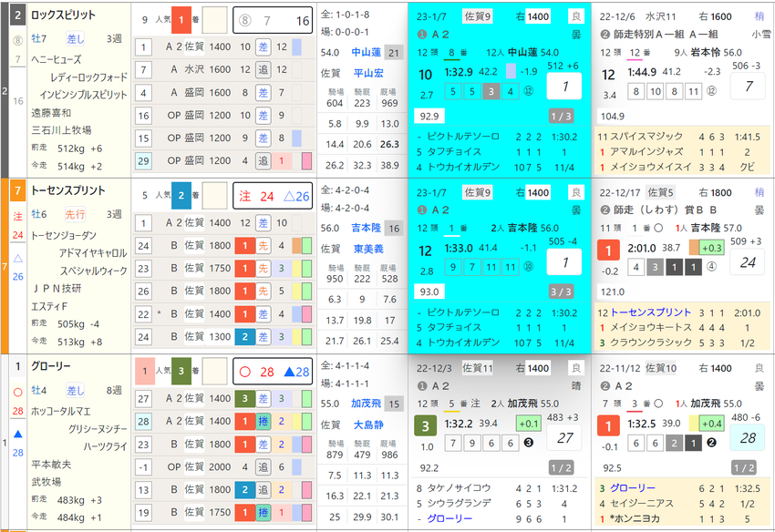Select the 差し tag under グローリー
Image resolution: width=775 pixels, height=532 pixels.
click(x=75, y=390)
